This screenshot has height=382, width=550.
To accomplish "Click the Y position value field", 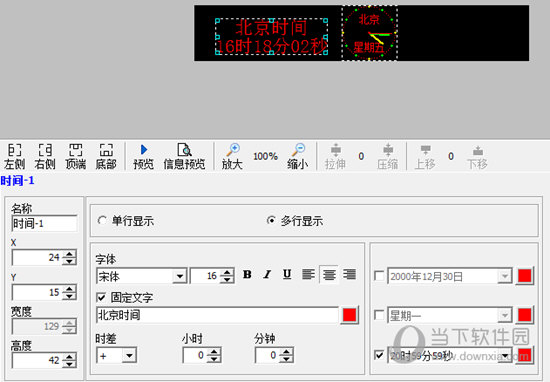I will point(37,292).
